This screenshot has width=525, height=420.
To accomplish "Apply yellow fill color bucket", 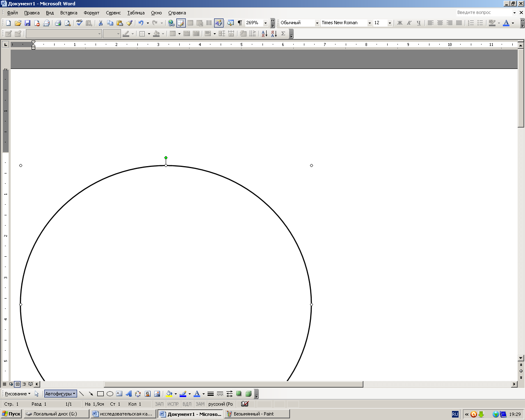I will pyautogui.click(x=169, y=394).
